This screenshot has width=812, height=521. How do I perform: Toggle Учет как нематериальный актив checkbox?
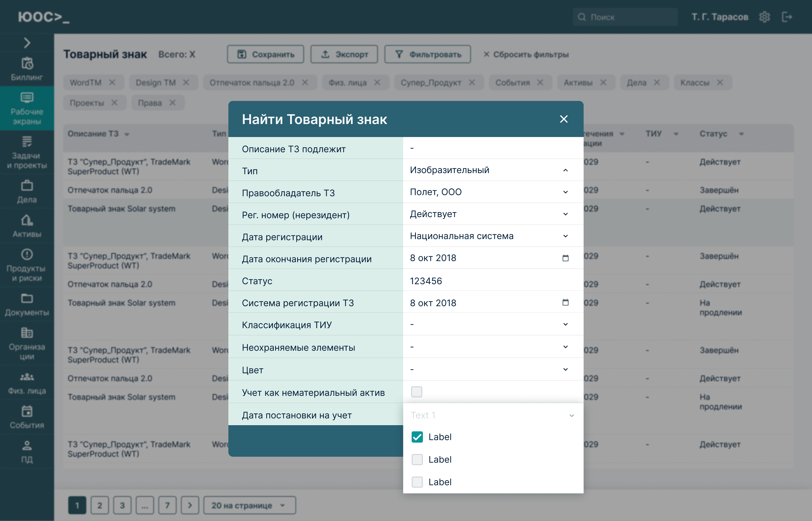(x=416, y=392)
